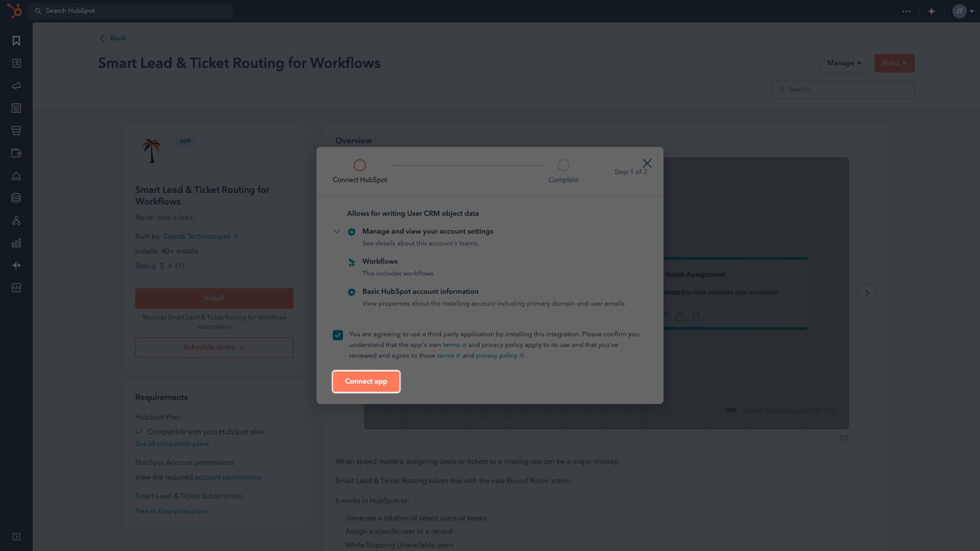Show the next overview carousel image
Viewport: 980px width, 551px height.
pyautogui.click(x=867, y=293)
